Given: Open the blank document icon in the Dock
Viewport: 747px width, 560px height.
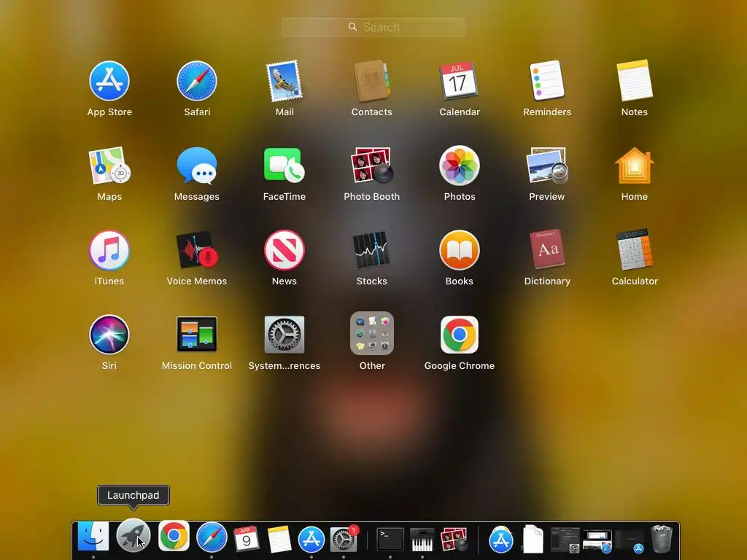Looking at the screenshot, I should pos(533,540).
